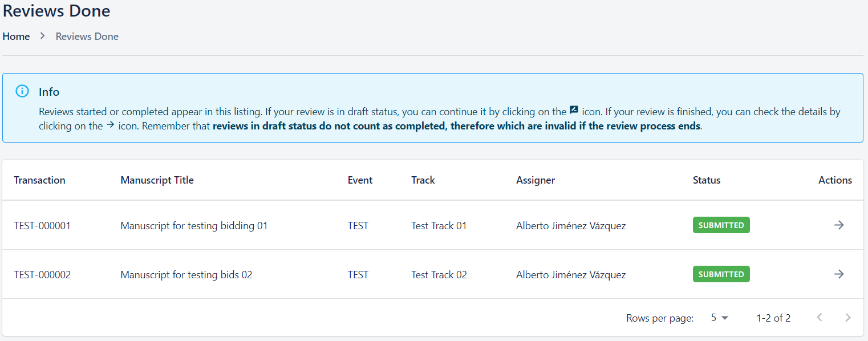
Task: Click the Info circle icon
Action: (22, 91)
